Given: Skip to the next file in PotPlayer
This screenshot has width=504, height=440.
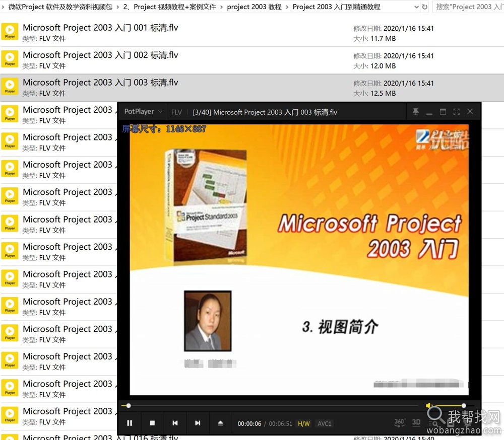Looking at the screenshot, I should (198, 423).
